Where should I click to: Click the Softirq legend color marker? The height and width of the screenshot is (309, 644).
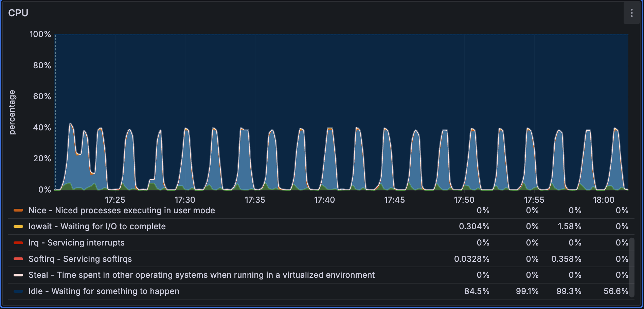point(18,259)
